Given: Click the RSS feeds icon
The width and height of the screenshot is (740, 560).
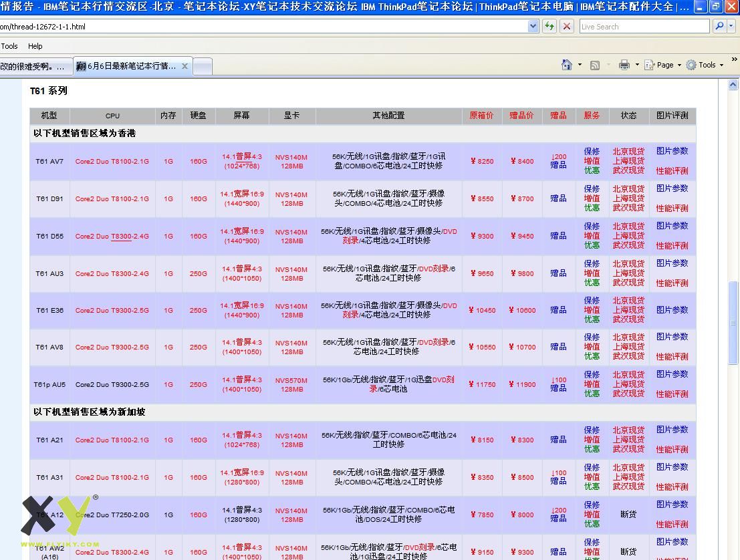Looking at the screenshot, I should [595, 65].
